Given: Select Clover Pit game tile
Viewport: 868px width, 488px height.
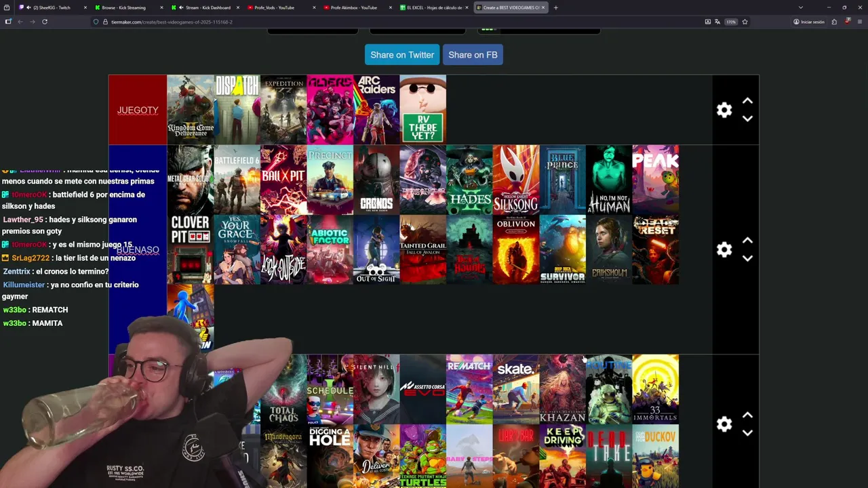Looking at the screenshot, I should [191, 249].
